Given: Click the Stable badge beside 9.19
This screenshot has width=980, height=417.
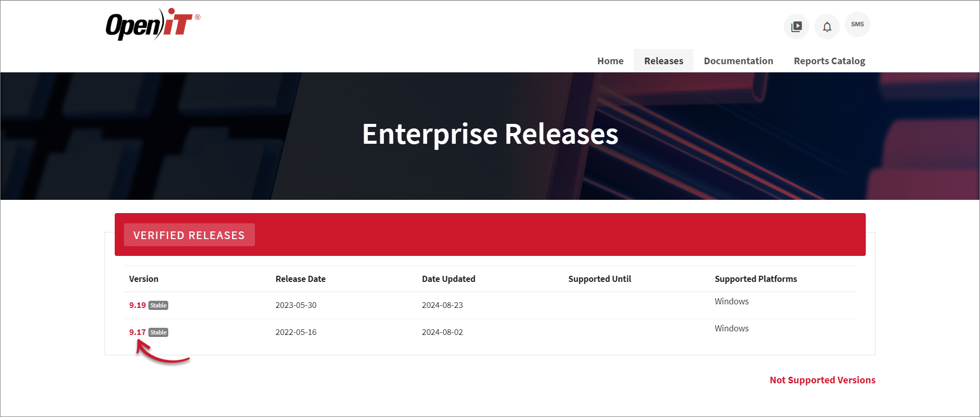Looking at the screenshot, I should click(x=159, y=305).
